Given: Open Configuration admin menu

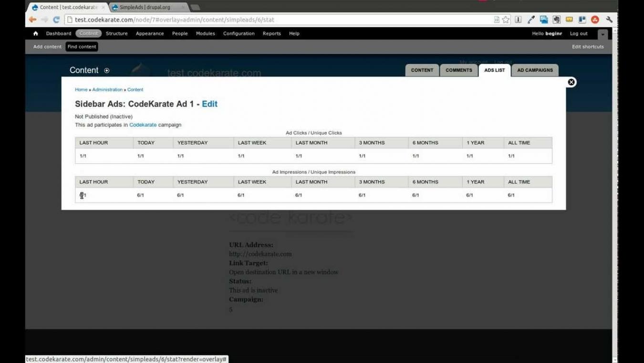Looking at the screenshot, I should 239,33.
